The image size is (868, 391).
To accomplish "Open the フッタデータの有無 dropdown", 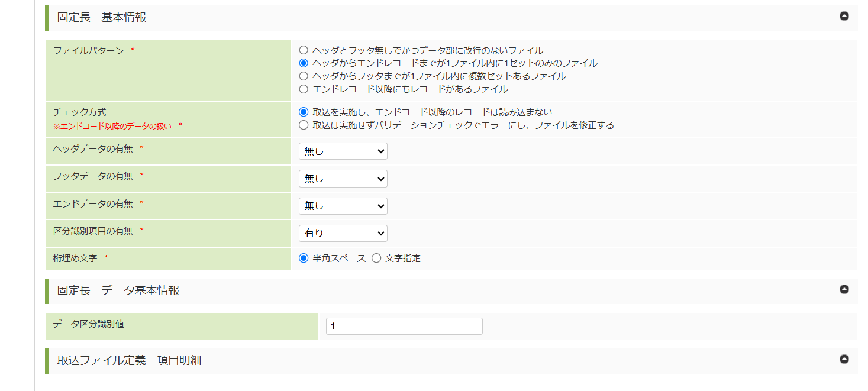I will 343,179.
